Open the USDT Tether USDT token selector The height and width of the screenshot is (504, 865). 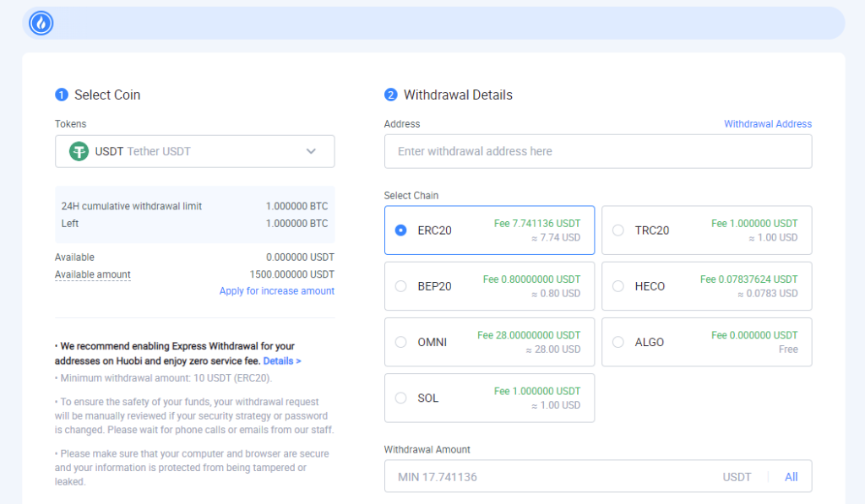[x=195, y=151]
